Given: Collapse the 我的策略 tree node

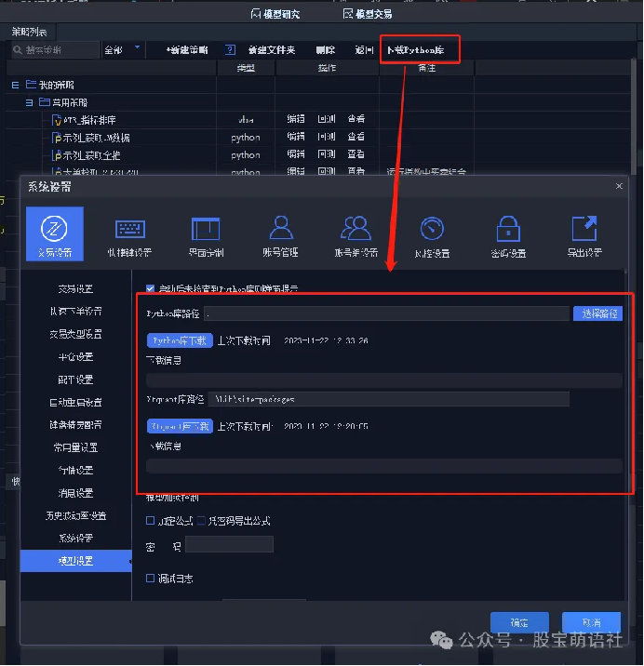Looking at the screenshot, I should point(15,85).
